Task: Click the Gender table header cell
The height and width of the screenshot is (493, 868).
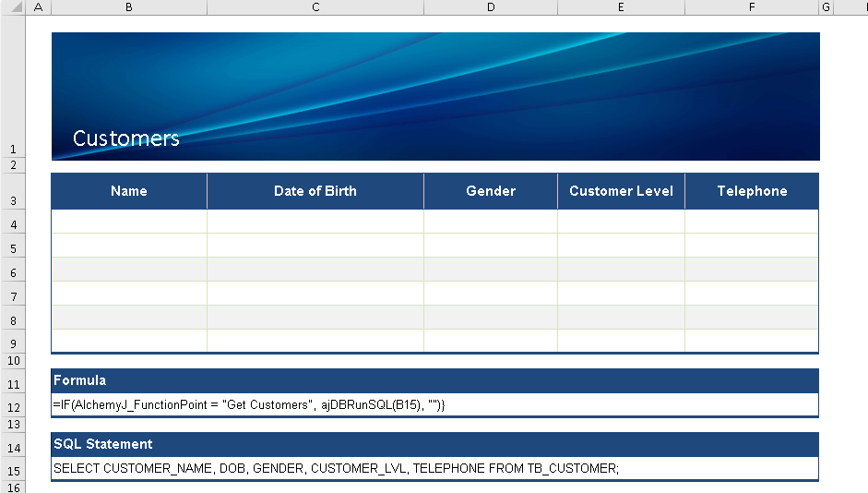Action: click(491, 191)
